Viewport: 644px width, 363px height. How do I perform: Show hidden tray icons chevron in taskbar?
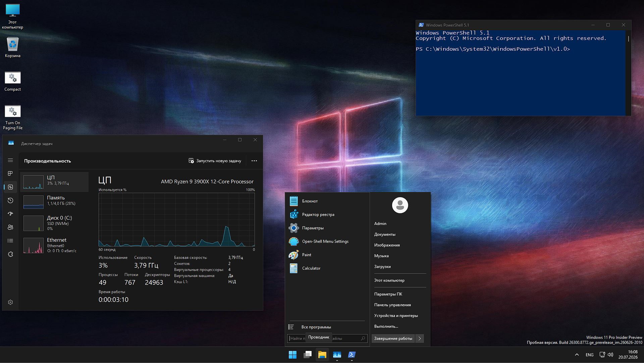pyautogui.click(x=577, y=355)
